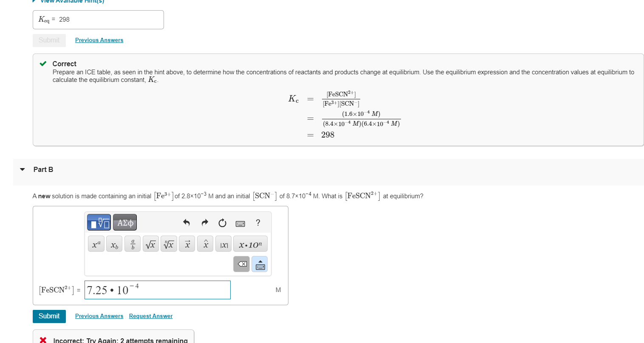Viewport: 644px width, 343px height.
Task: Select the exponent (x^a) template icon
Action: (x=96, y=244)
